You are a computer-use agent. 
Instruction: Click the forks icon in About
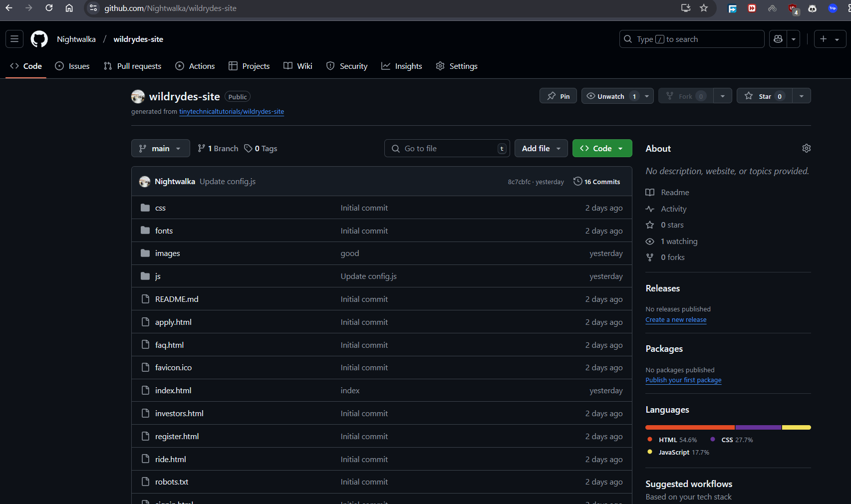coord(650,257)
